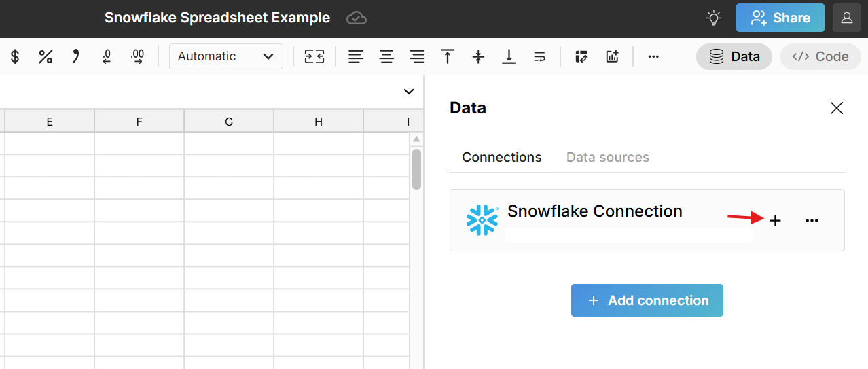This screenshot has width=868, height=369.
Task: Increase decimal places
Action: [137, 57]
